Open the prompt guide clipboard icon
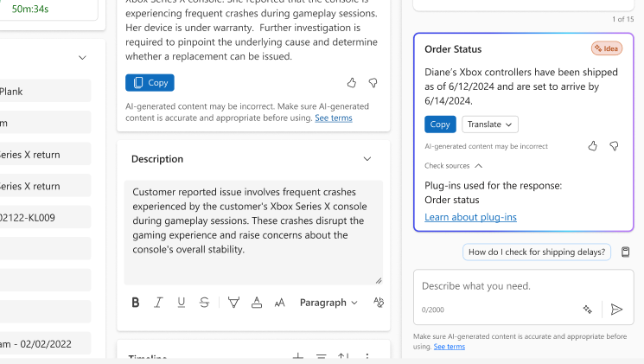The height and width of the screenshot is (364, 644). coord(626,252)
